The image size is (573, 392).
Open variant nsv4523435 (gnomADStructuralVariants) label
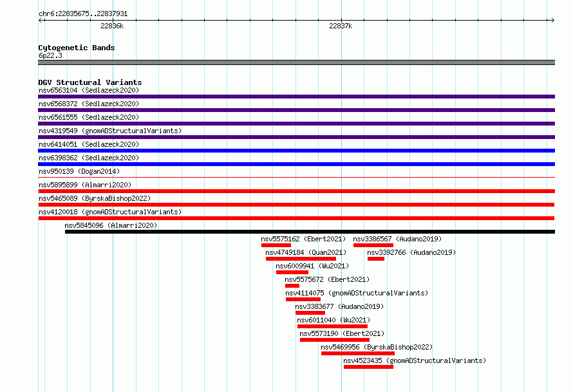click(415, 360)
